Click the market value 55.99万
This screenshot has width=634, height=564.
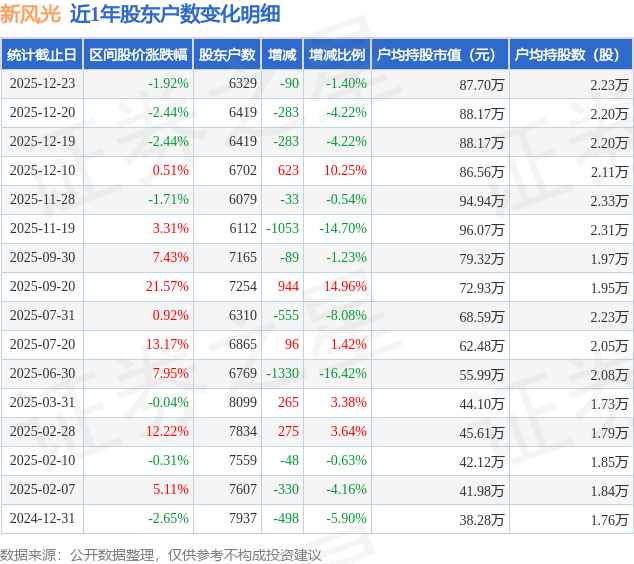click(482, 375)
